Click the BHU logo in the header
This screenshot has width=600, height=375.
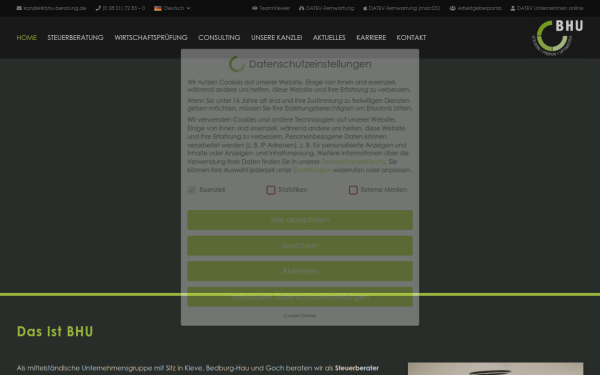pos(558,38)
